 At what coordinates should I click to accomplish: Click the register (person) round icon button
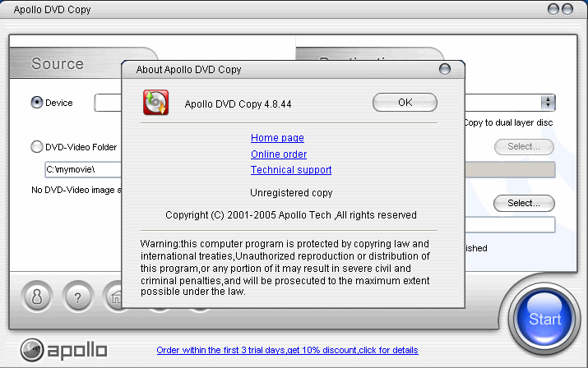click(37, 297)
